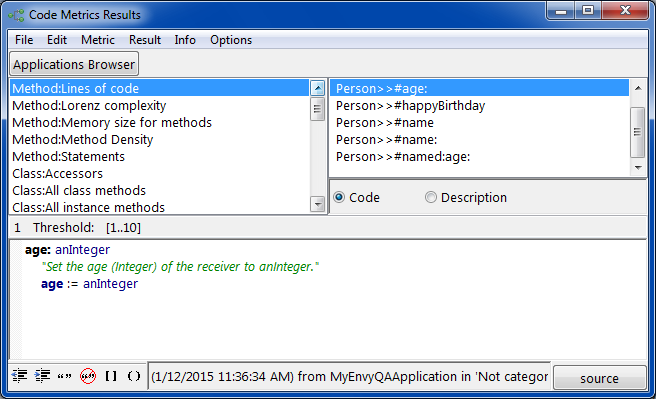Screen dimensions: 656x399
Task: Open the Info menu
Action: (185, 40)
